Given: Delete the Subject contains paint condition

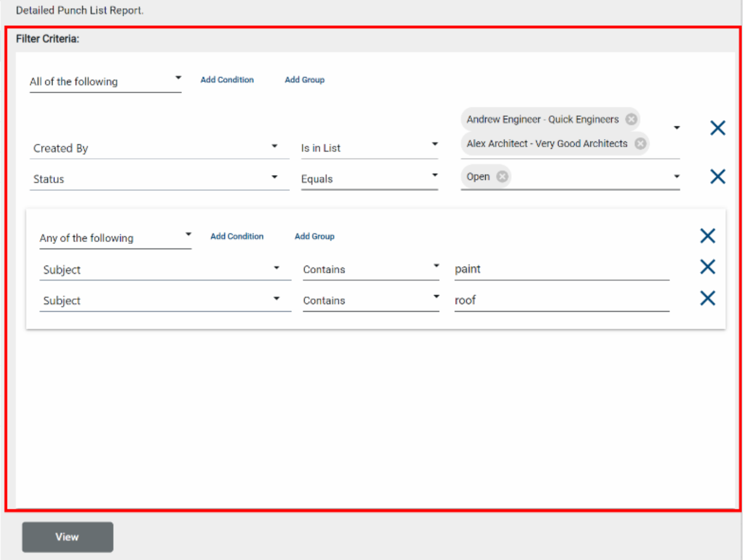Looking at the screenshot, I should [x=708, y=267].
